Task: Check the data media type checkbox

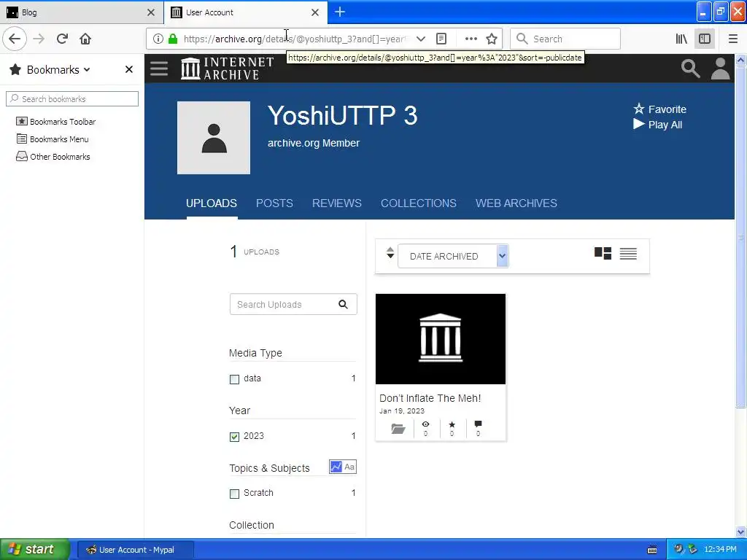Action: tap(234, 379)
